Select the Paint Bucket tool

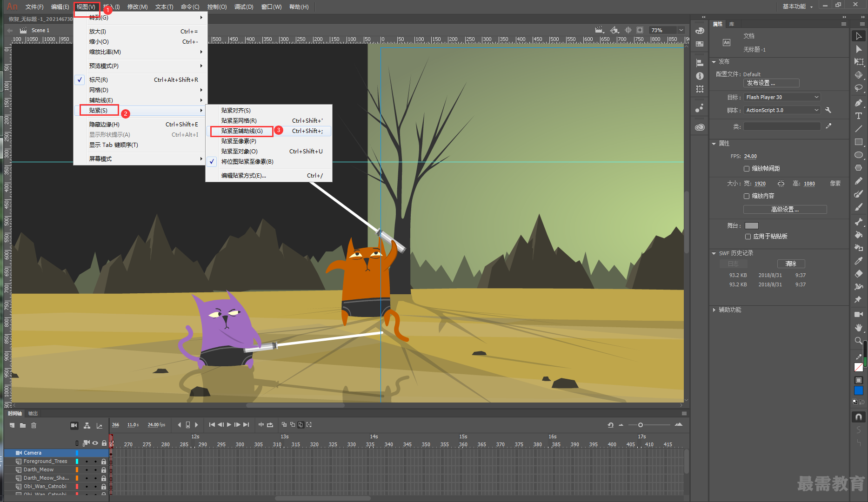tap(859, 235)
